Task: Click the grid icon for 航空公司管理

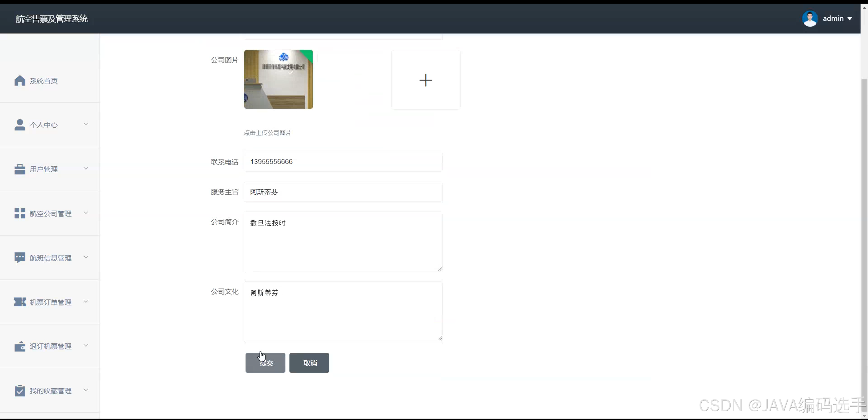Action: [x=20, y=213]
